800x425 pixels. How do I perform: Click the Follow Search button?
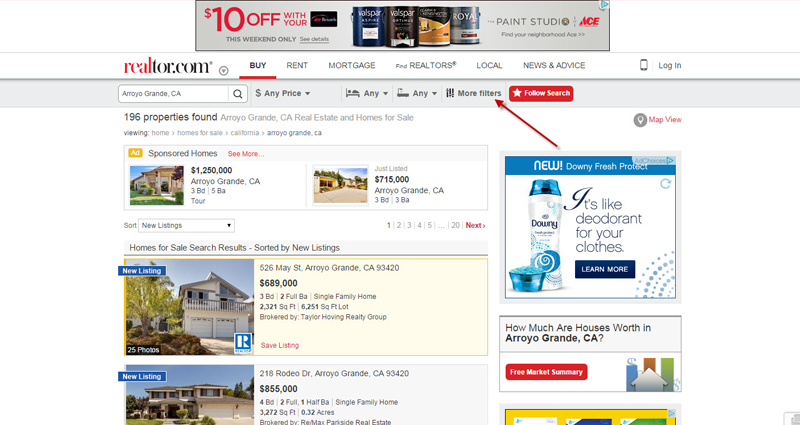click(x=541, y=93)
